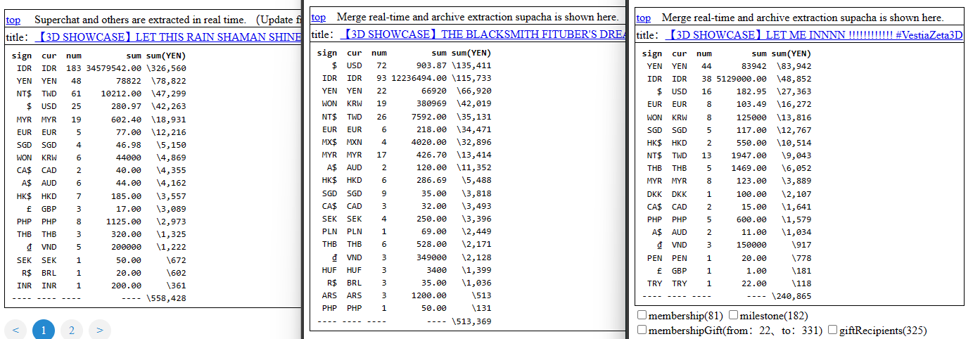Check membershipGift (from 22, to 331) box
Screen dimensions: 980x339
pos(642,330)
